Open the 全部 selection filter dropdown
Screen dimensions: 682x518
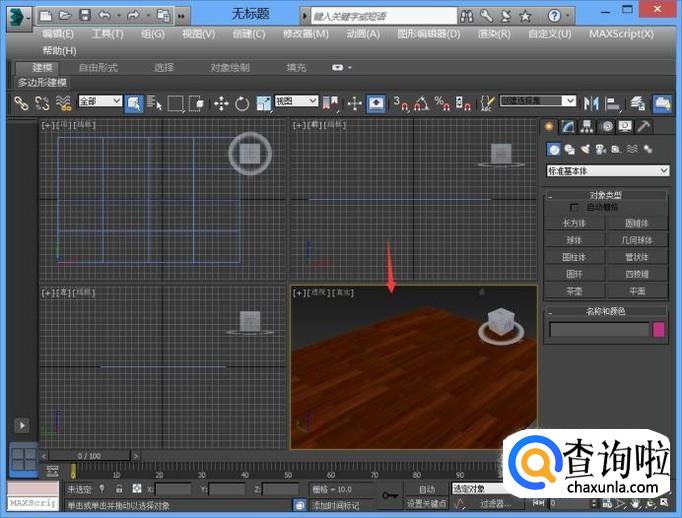[99, 102]
